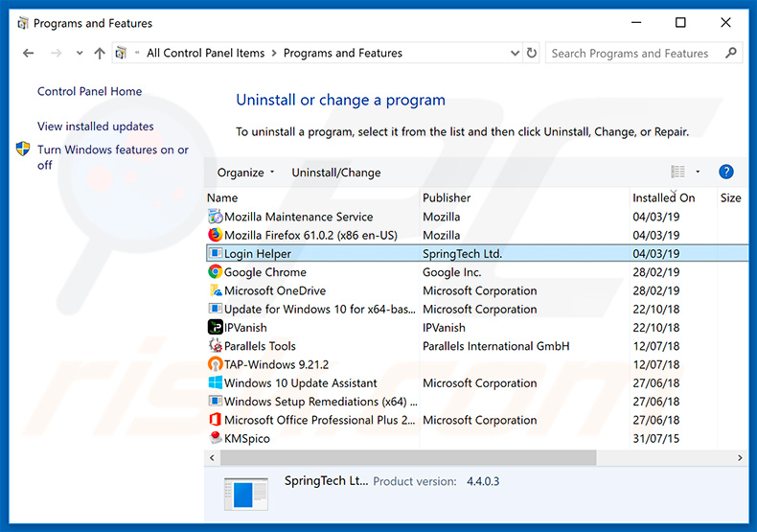Open help with the question mark icon
Screen dimensions: 757x532
point(726,172)
